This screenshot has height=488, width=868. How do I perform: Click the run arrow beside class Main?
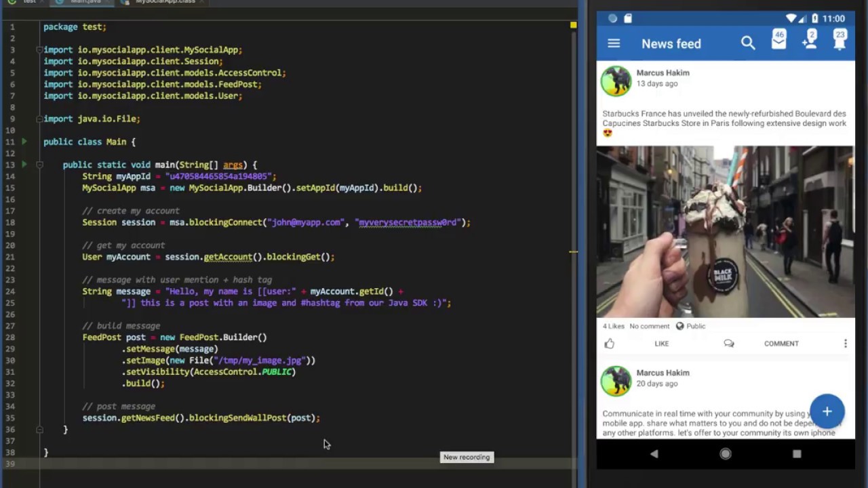(x=24, y=142)
